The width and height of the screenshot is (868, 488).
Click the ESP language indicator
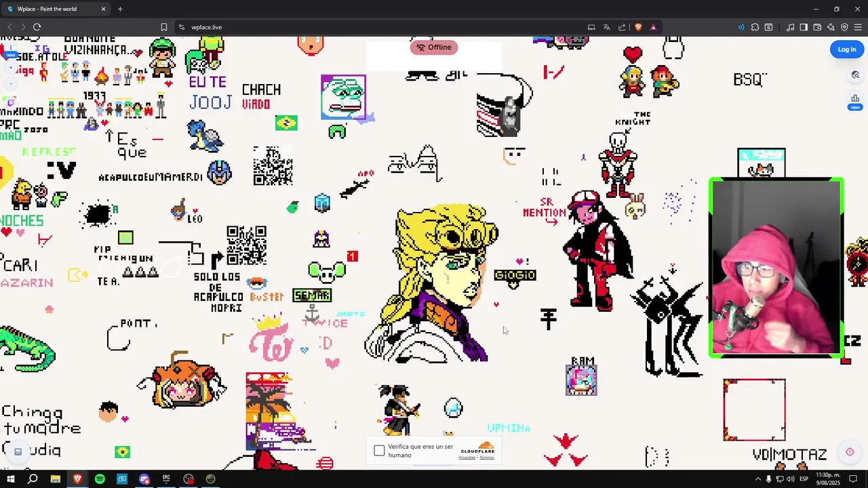[x=804, y=479]
